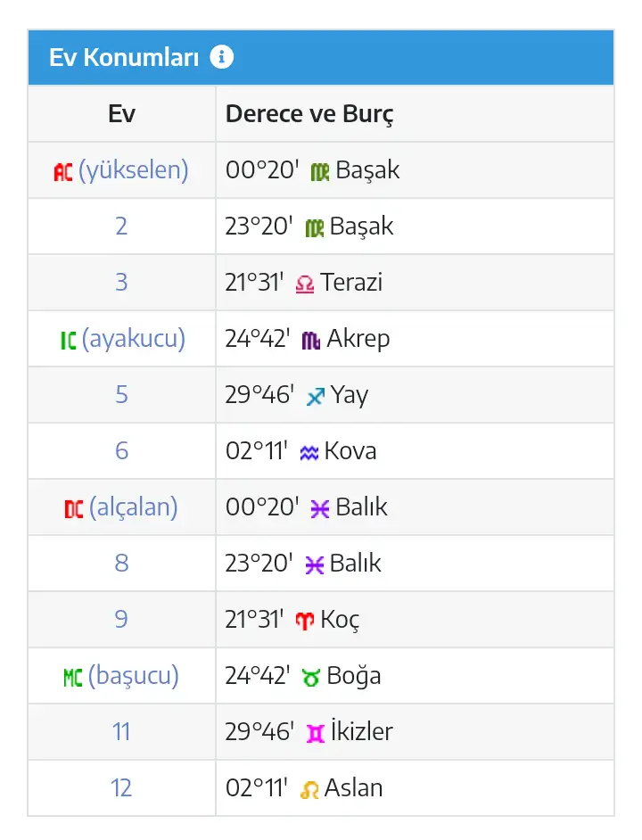642x840 pixels.
Task: Click the Aslan (Leo) zodiac symbol
Action: [309, 789]
